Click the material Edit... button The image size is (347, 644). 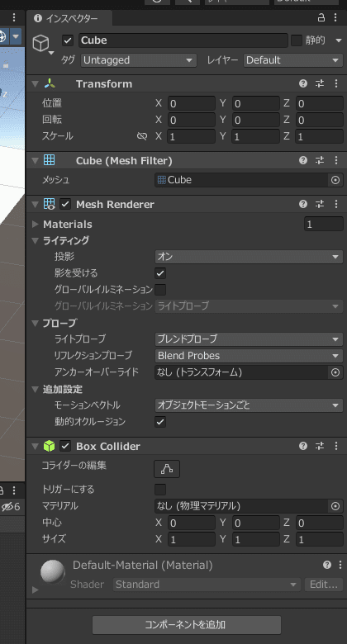(x=324, y=584)
